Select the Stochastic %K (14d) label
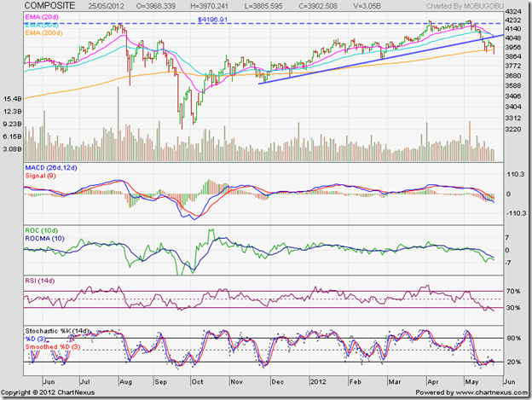Screen dimensions: 532x400 coord(57,331)
